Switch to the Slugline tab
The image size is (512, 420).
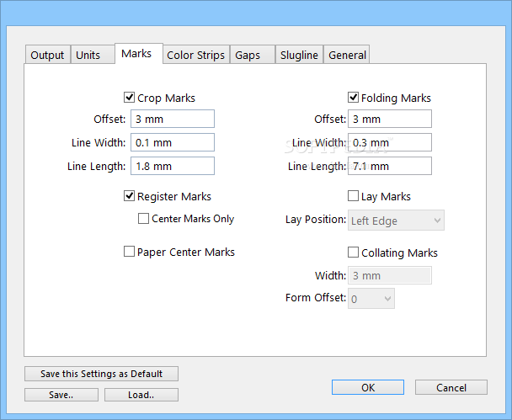(299, 55)
